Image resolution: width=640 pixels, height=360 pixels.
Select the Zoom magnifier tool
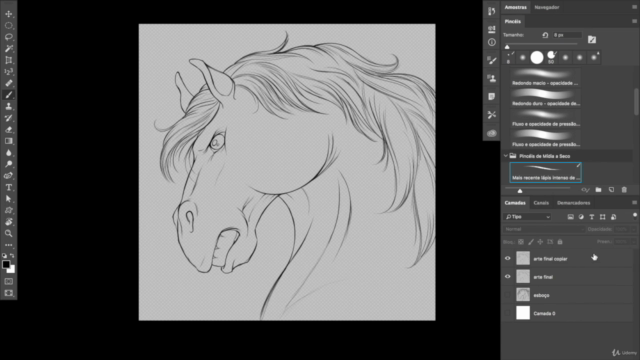click(x=9, y=233)
